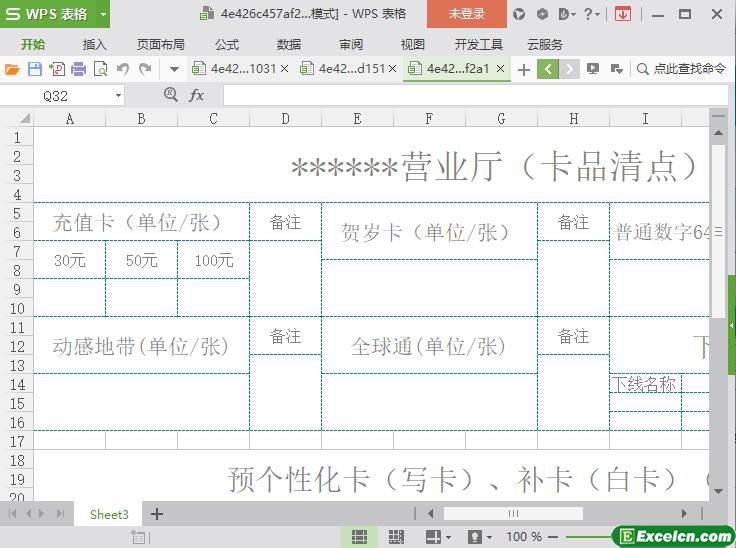Click the presentation screen icon in tab bar
This screenshot has height=548, width=736.
pyautogui.click(x=593, y=69)
